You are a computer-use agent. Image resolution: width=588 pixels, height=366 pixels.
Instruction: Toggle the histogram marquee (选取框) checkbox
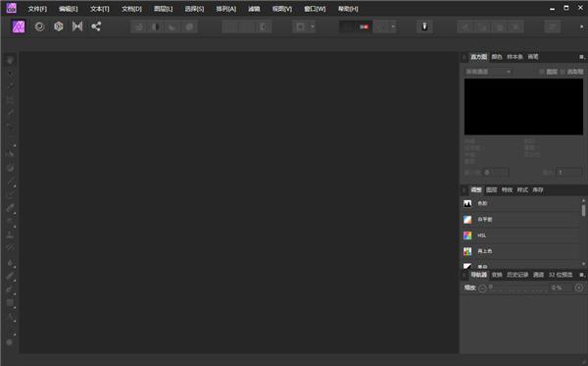[563, 72]
